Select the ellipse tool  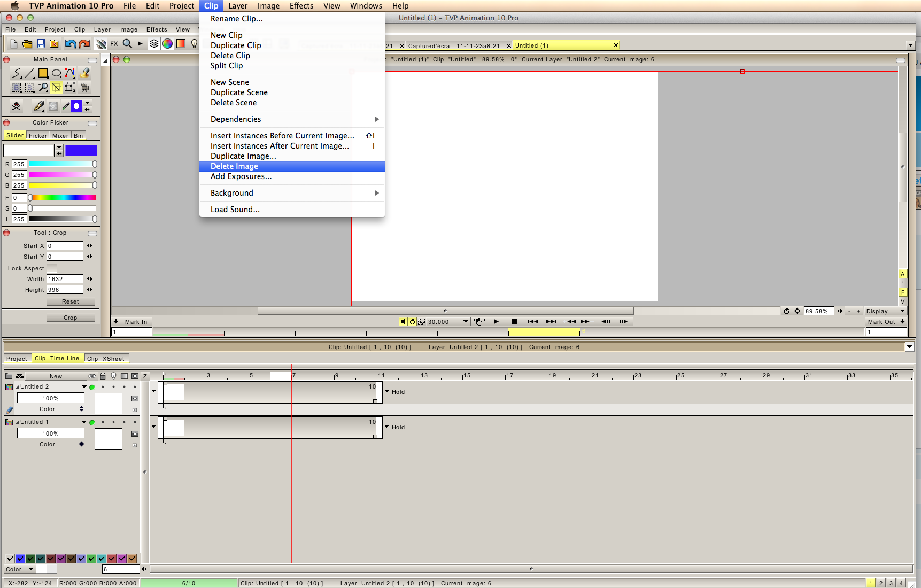click(x=57, y=73)
